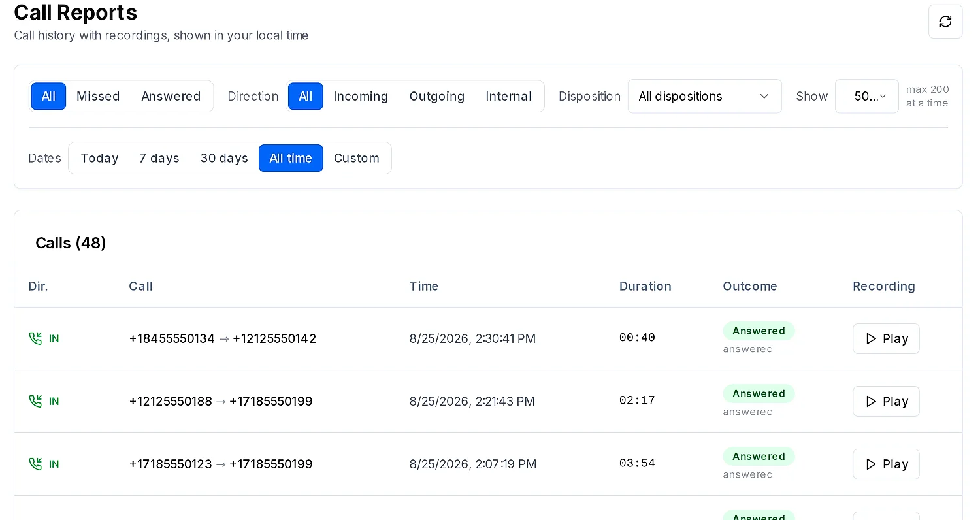
Task: Show only Internal calls
Action: point(508,96)
